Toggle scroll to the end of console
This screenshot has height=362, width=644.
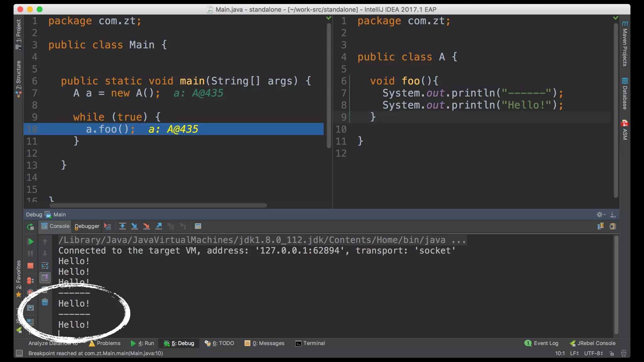pos(45,277)
